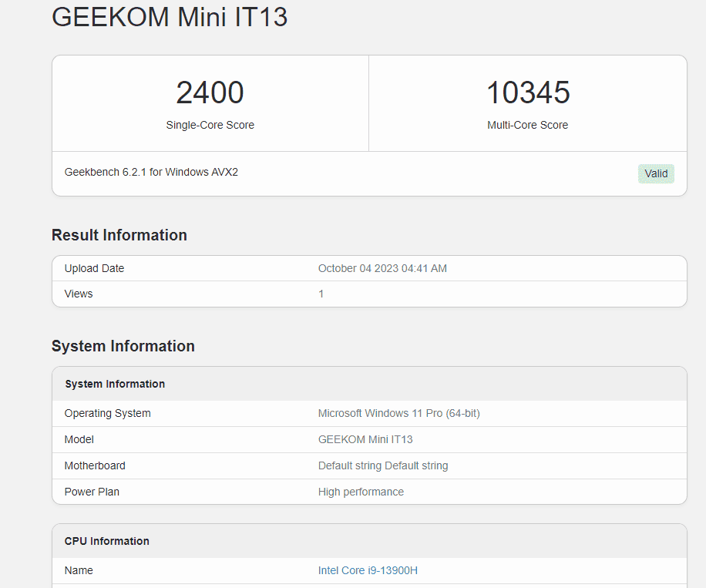Open the Intel Core i9-13900H link
This screenshot has width=706, height=588.
pos(368,570)
